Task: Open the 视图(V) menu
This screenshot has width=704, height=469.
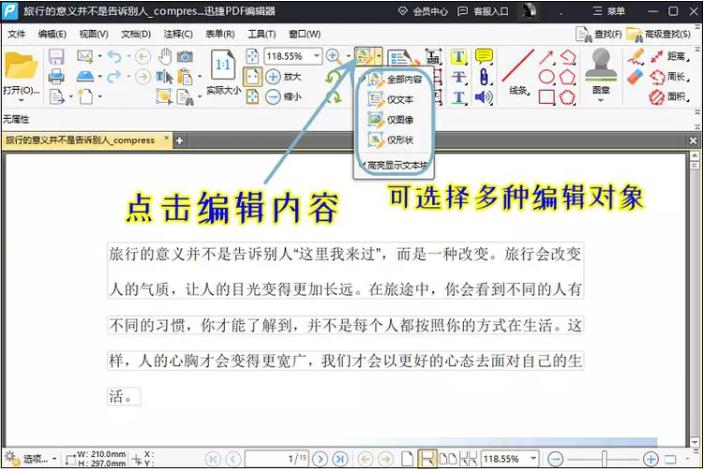Action: (93, 34)
